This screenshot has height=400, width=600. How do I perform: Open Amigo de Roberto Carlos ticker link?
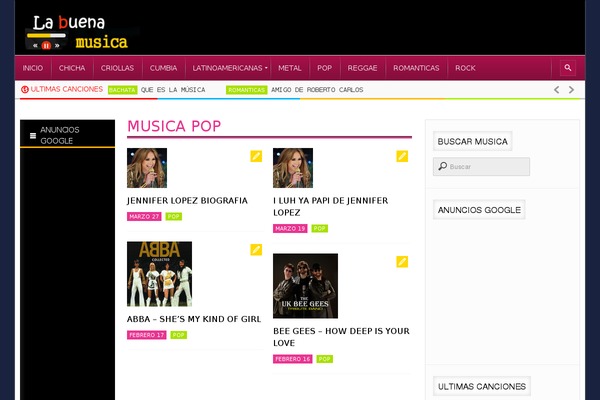point(317,90)
